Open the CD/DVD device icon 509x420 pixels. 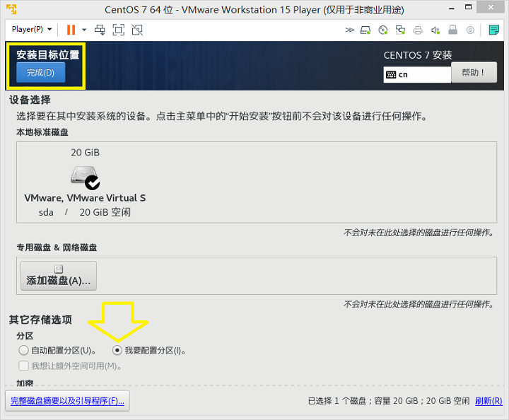pyautogui.click(x=383, y=30)
